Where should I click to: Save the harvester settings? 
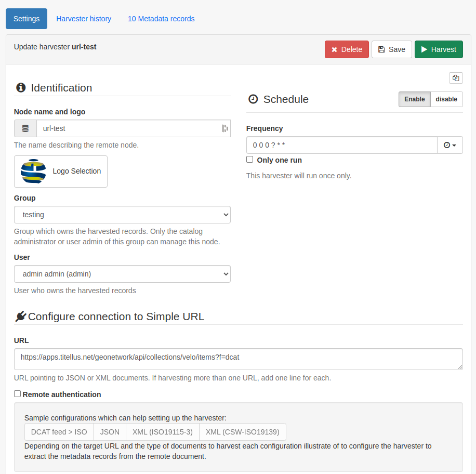click(392, 49)
